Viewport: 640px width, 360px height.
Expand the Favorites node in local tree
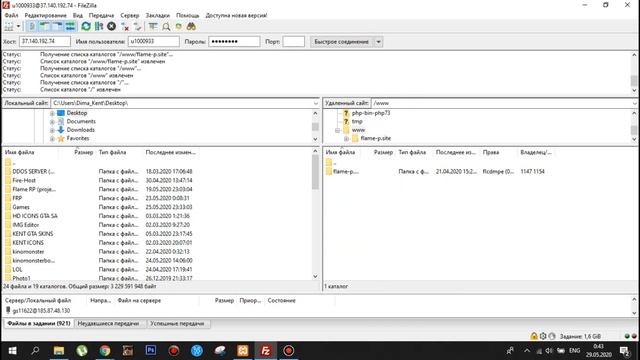pyautogui.click(x=52, y=139)
